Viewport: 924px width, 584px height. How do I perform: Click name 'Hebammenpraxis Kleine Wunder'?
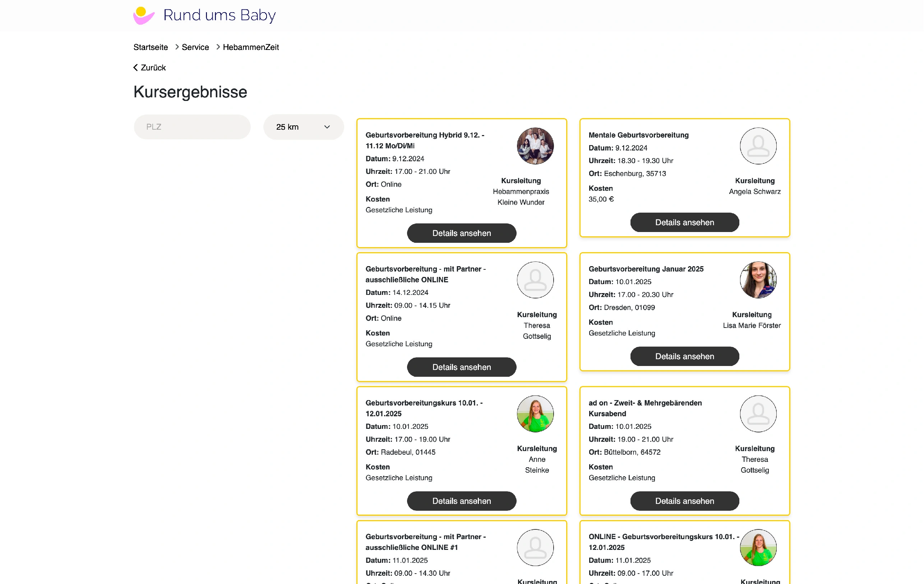click(521, 197)
